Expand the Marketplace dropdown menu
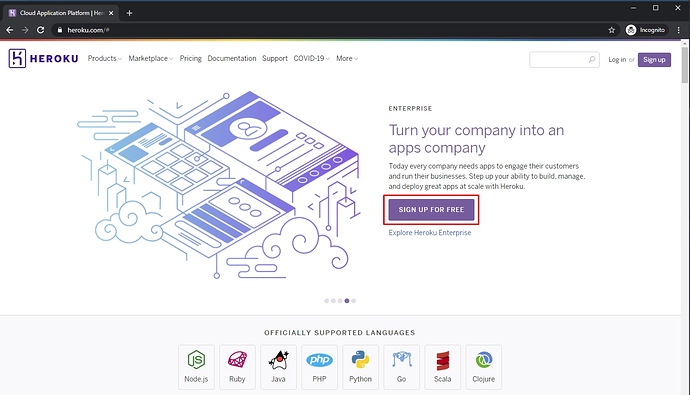This screenshot has width=690, height=395. pyautogui.click(x=151, y=59)
